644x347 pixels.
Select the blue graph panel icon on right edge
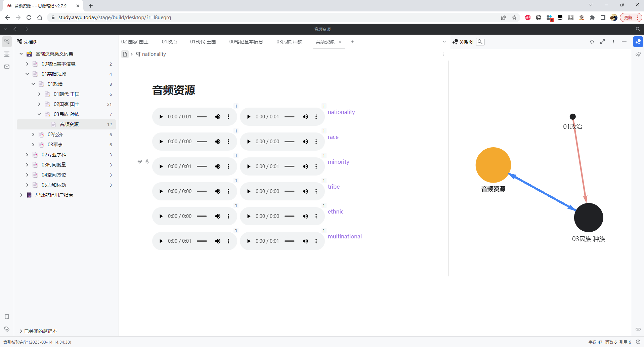(x=638, y=42)
